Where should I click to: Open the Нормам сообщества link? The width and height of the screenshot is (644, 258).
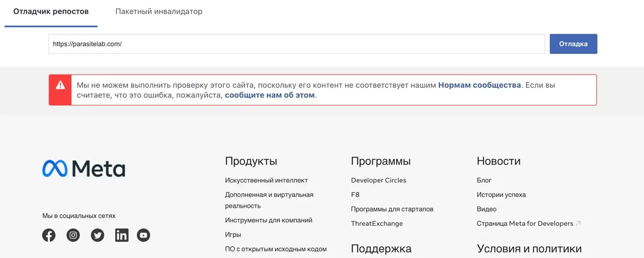479,85
